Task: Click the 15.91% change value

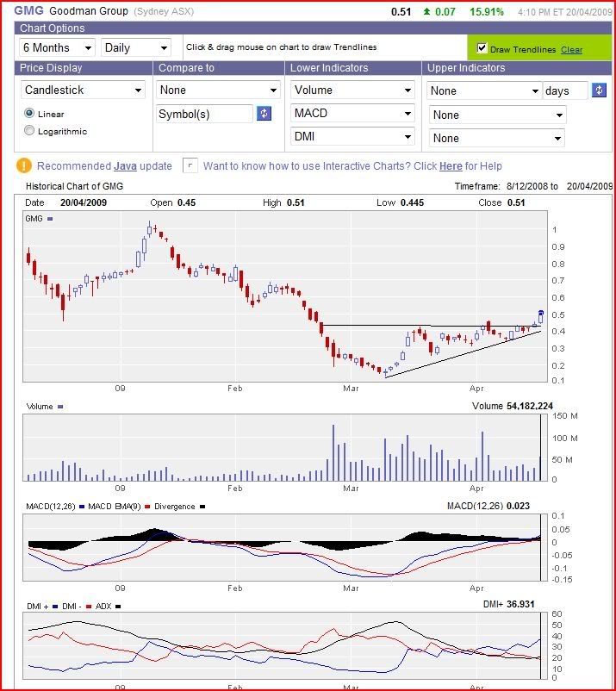Action: pyautogui.click(x=487, y=12)
